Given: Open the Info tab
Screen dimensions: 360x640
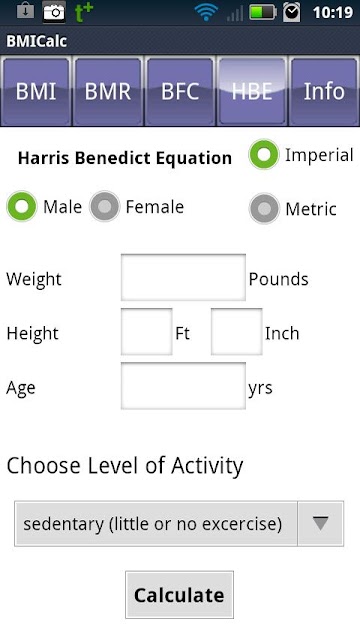Looking at the screenshot, I should point(324,91).
